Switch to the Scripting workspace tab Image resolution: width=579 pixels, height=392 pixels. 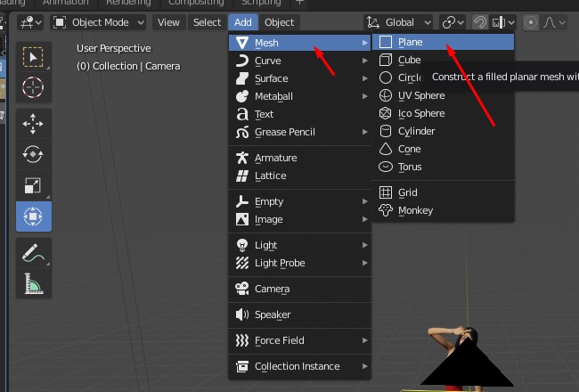click(261, 3)
